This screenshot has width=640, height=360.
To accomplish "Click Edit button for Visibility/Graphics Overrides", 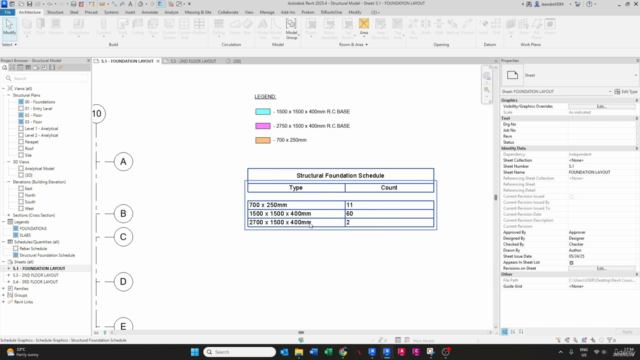I will pyautogui.click(x=602, y=107).
